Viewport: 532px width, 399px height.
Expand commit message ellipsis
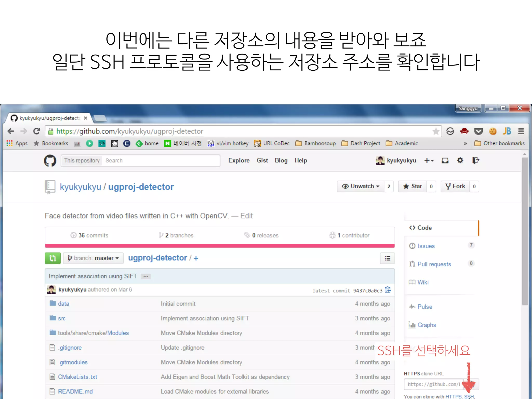pyautogui.click(x=146, y=276)
